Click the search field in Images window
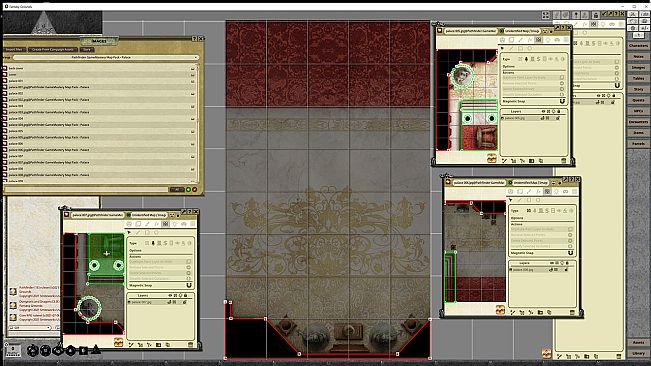The width and height of the screenshot is (651, 366). (x=86, y=190)
